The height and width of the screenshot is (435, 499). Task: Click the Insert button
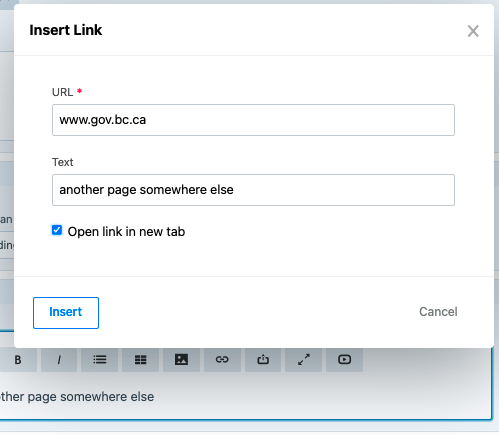point(66,313)
